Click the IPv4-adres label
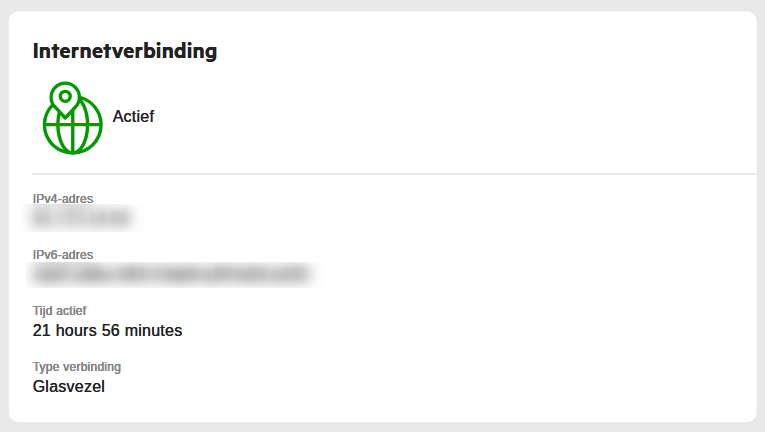This screenshot has height=432, width=765. pos(63,199)
